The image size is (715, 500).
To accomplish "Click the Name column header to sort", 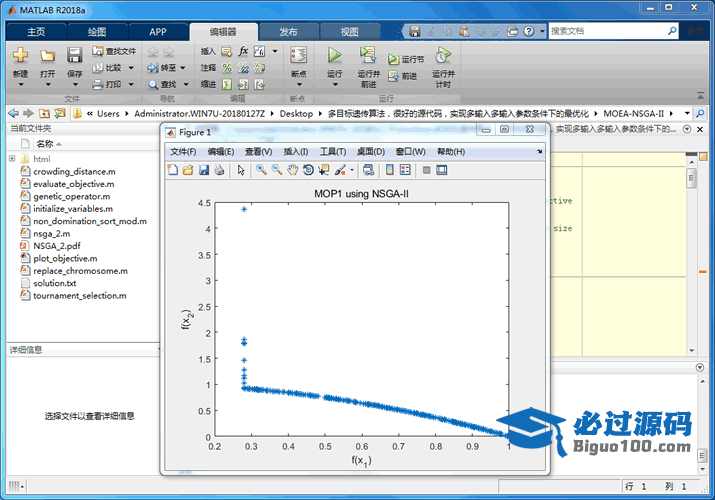I will pos(45,144).
